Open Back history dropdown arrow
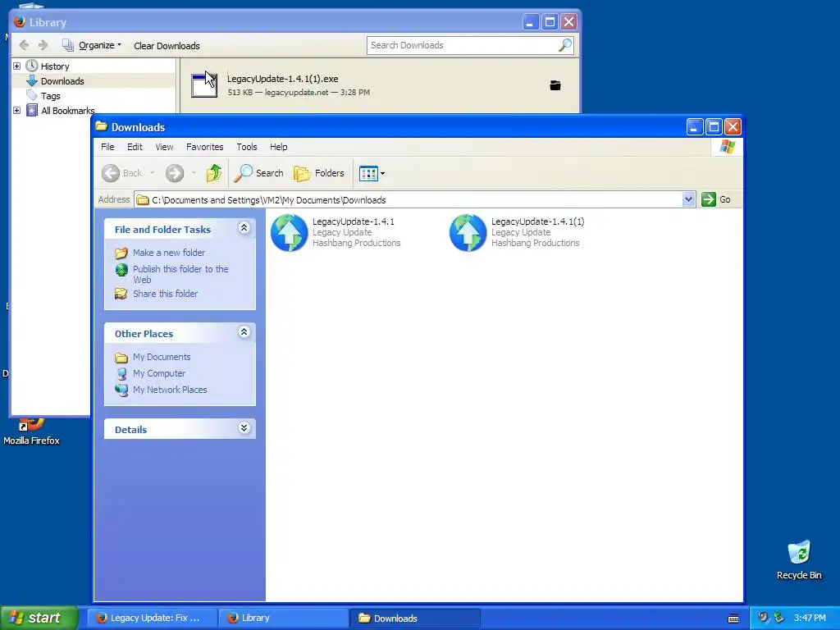This screenshot has height=630, width=840. click(x=152, y=173)
